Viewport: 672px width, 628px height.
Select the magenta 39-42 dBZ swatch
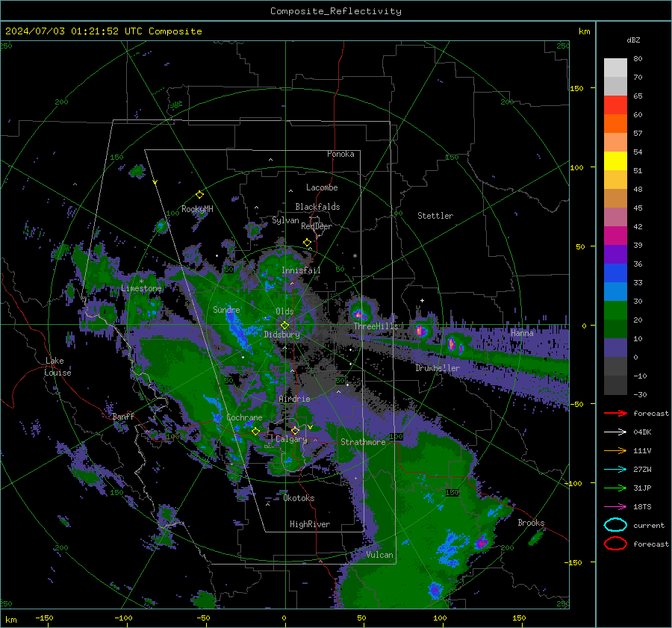pos(615,236)
